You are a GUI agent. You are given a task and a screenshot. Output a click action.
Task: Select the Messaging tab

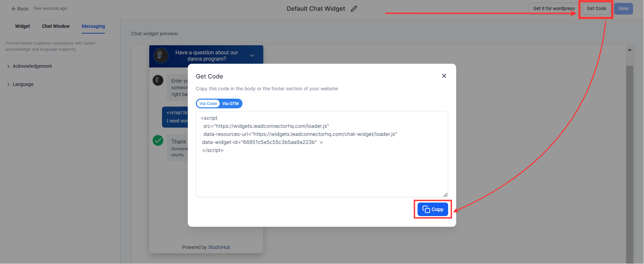(x=93, y=26)
